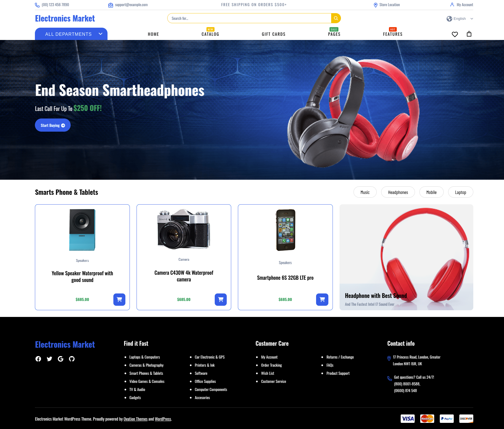Add Camera C430W to cart

221,299
